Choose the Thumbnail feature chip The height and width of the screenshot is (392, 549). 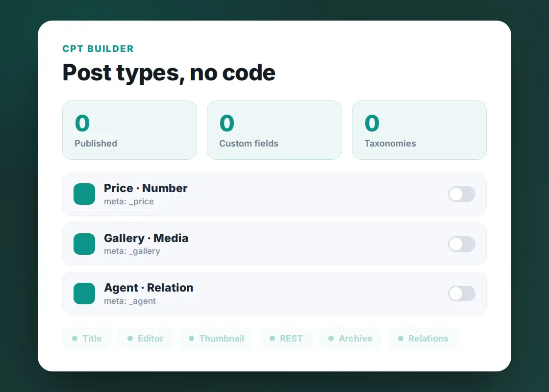pyautogui.click(x=216, y=339)
